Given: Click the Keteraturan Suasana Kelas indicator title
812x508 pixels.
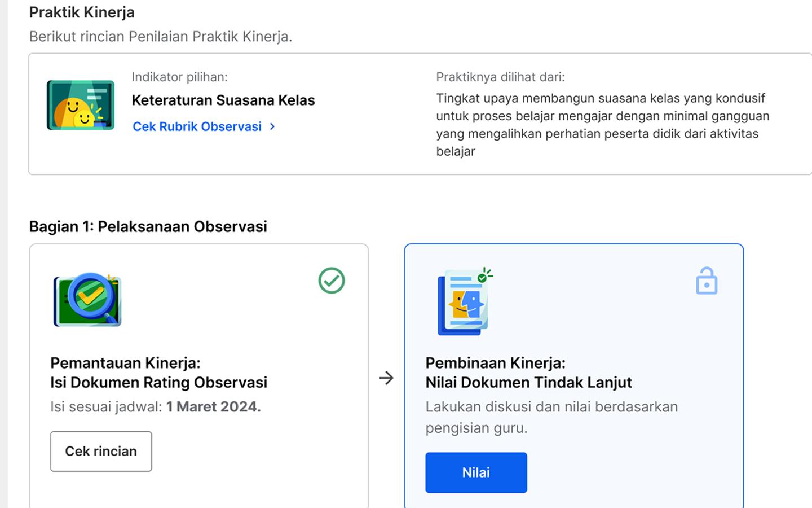Looking at the screenshot, I should (223, 100).
